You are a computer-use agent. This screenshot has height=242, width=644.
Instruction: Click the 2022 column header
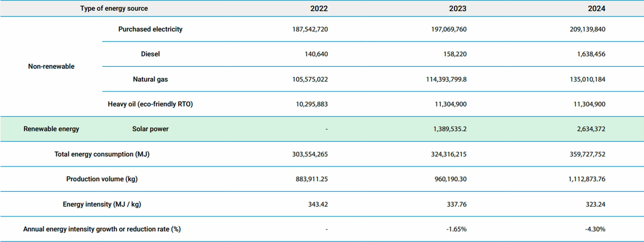click(x=318, y=8)
